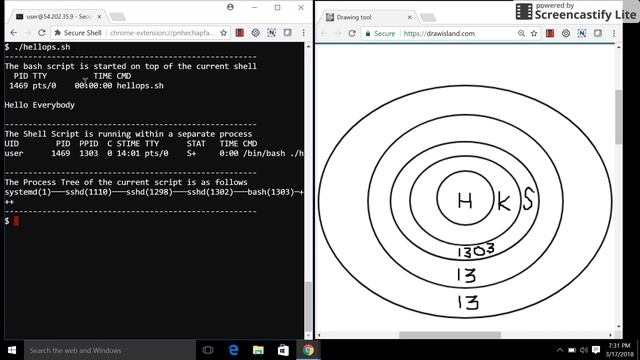Click the battery icon in system tray
This screenshot has width=640, height=360.
click(572, 350)
